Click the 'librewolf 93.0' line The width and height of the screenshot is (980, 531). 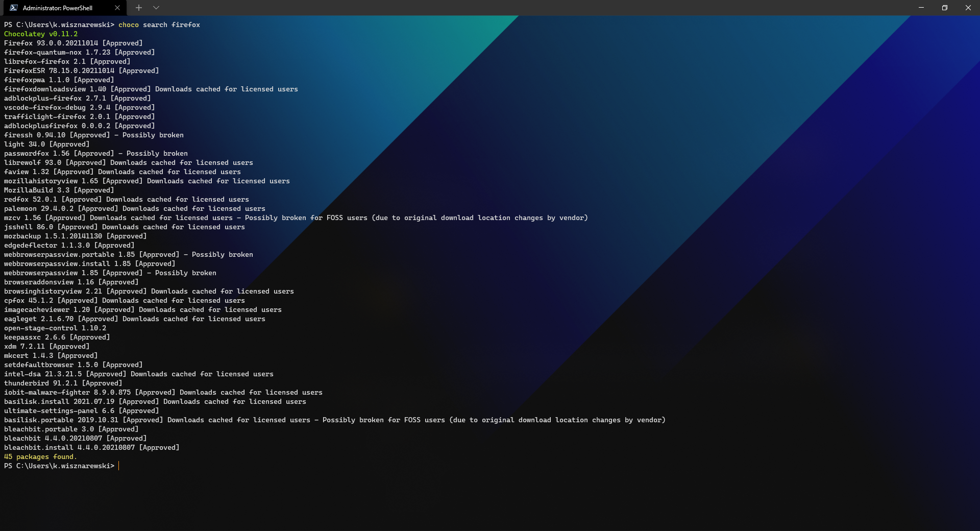(x=129, y=162)
